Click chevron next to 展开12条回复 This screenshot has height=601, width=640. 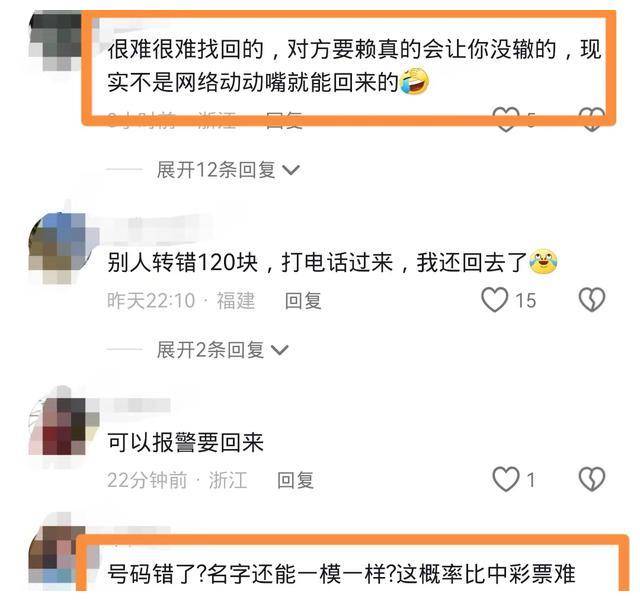tap(291, 170)
